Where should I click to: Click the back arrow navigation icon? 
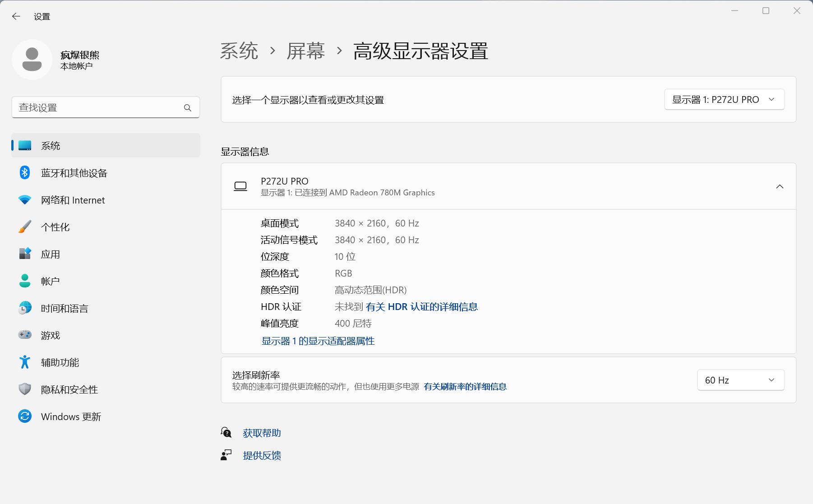16,16
